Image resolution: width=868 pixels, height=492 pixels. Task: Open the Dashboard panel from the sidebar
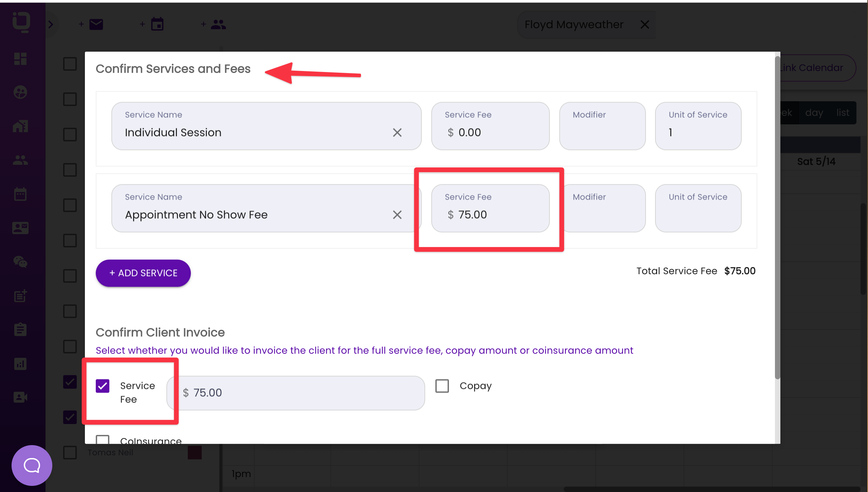pyautogui.click(x=20, y=59)
